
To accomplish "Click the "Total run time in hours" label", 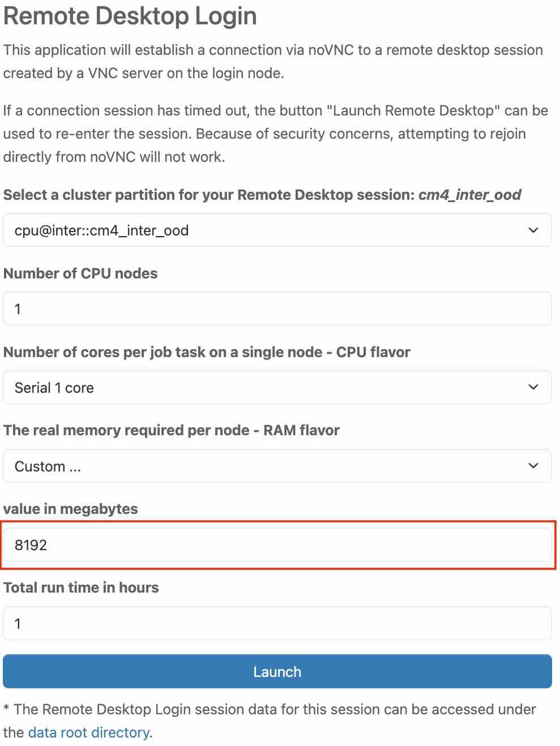I will 81,588.
